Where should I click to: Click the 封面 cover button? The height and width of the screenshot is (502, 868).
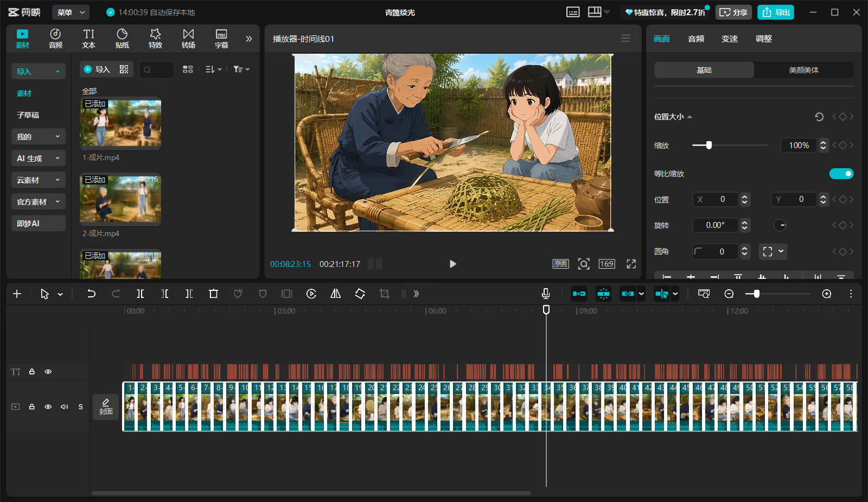pos(106,406)
